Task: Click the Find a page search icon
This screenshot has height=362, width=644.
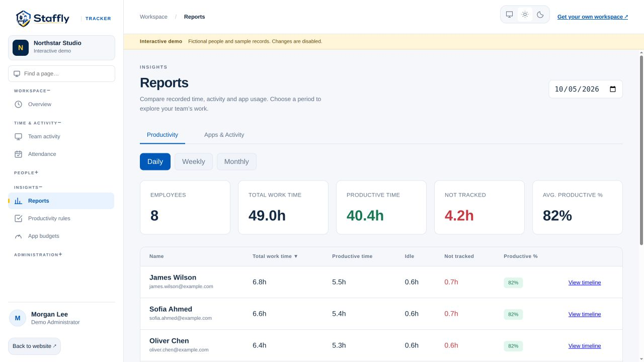Action: pos(17,73)
